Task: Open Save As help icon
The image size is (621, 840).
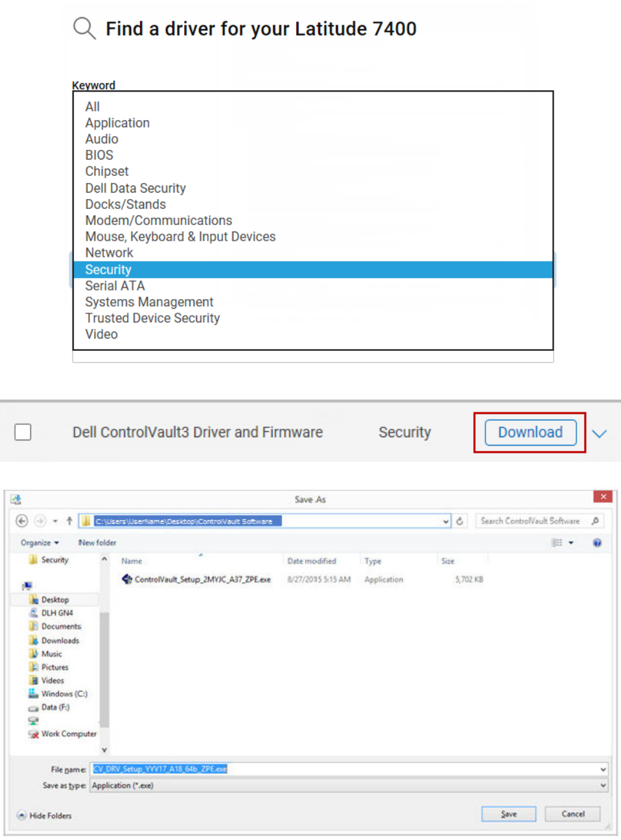Action: click(597, 542)
